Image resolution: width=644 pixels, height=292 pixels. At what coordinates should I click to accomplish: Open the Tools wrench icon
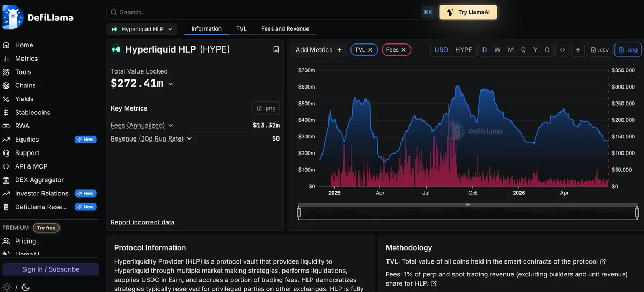[6, 72]
